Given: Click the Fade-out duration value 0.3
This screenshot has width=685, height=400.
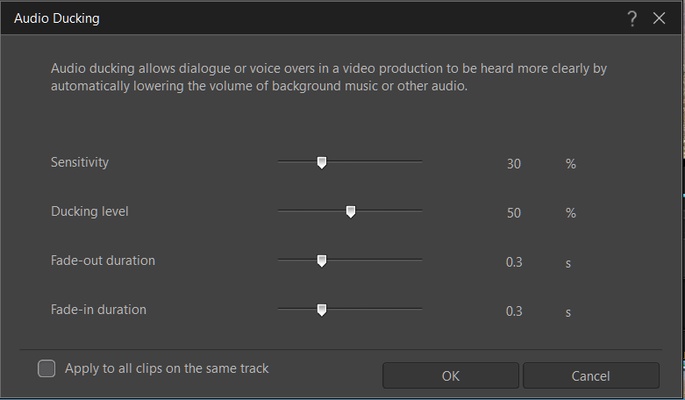Looking at the screenshot, I should pos(514,262).
